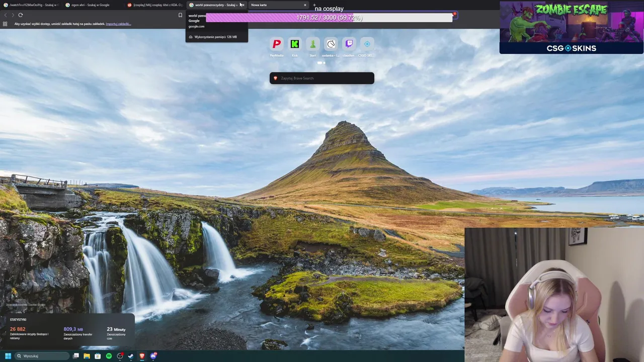Reload the current page
Screen dimensions: 644x362
tap(21, 15)
